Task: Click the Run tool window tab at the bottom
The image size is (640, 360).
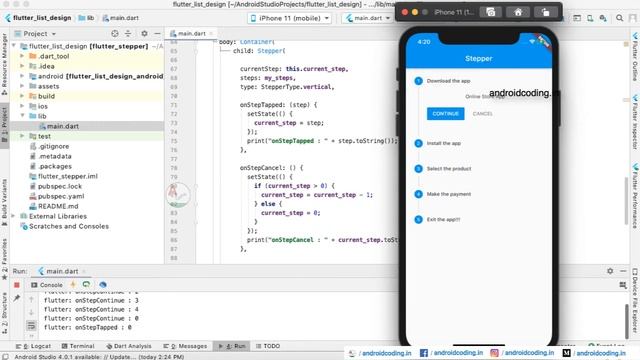Action: coord(232,346)
